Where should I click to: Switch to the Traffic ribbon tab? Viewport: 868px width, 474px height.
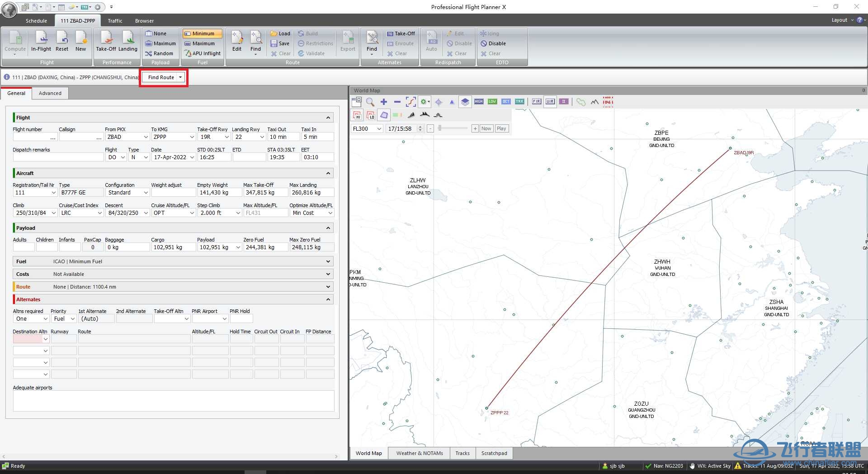coord(115,21)
